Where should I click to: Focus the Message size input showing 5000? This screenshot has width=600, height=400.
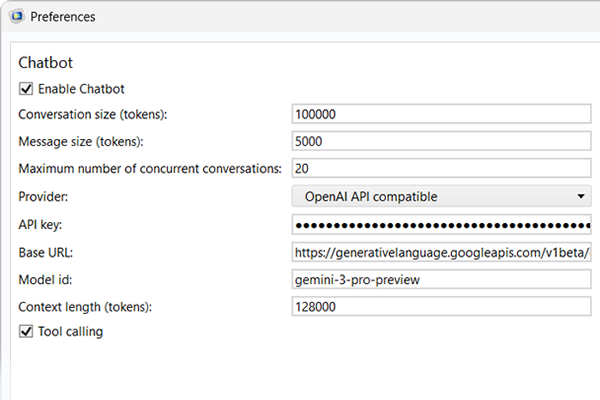(x=442, y=142)
